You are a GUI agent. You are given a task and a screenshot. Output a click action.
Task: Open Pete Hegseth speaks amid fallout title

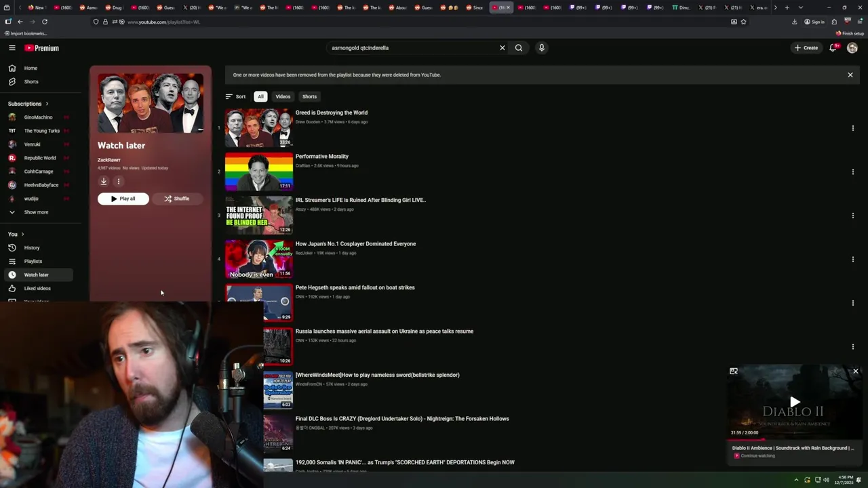click(x=355, y=287)
